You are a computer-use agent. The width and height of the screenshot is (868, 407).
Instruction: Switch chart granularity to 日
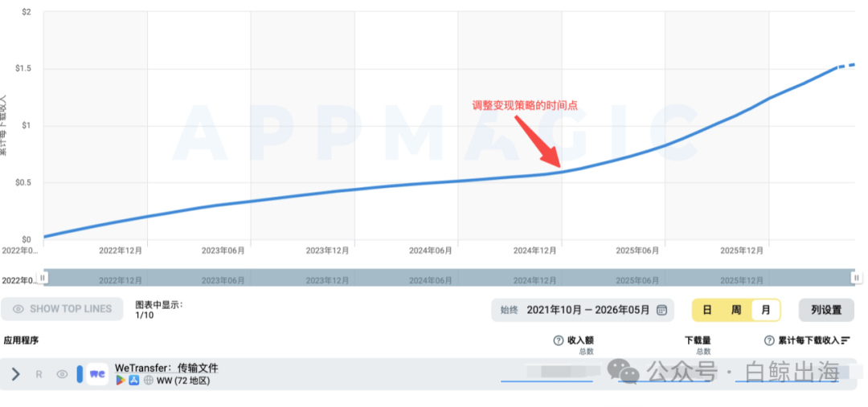click(707, 310)
